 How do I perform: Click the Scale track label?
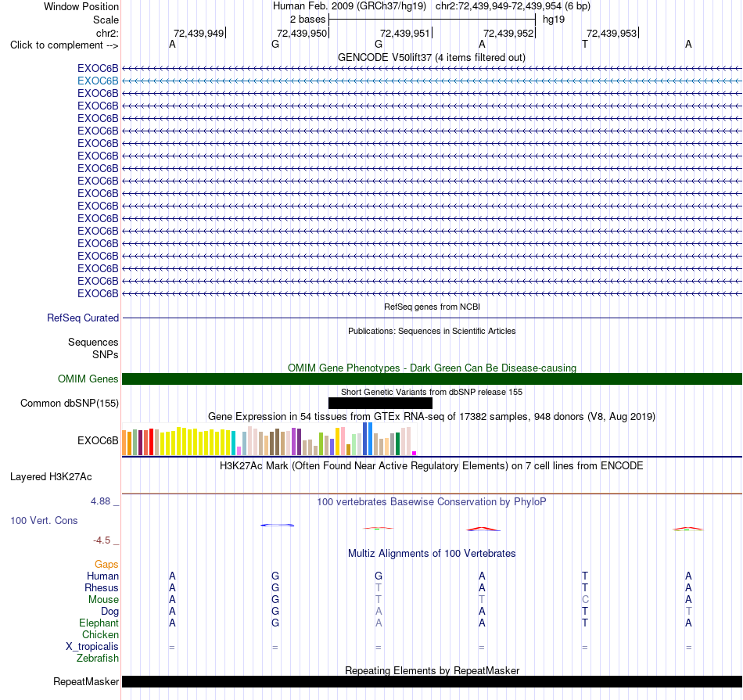[106, 20]
